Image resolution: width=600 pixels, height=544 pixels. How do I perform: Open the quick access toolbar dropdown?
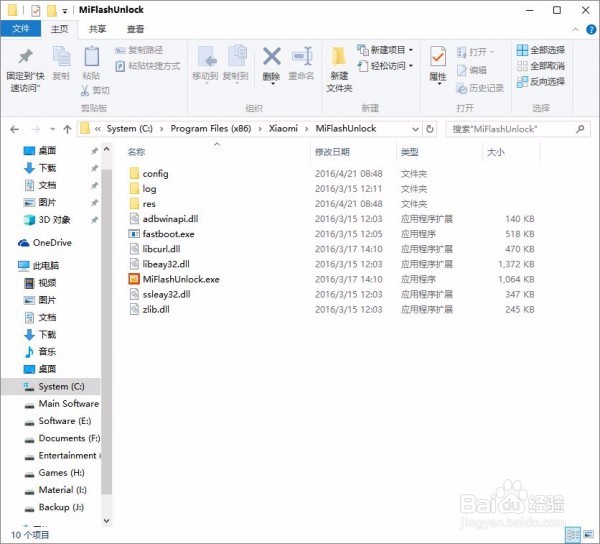coord(65,11)
